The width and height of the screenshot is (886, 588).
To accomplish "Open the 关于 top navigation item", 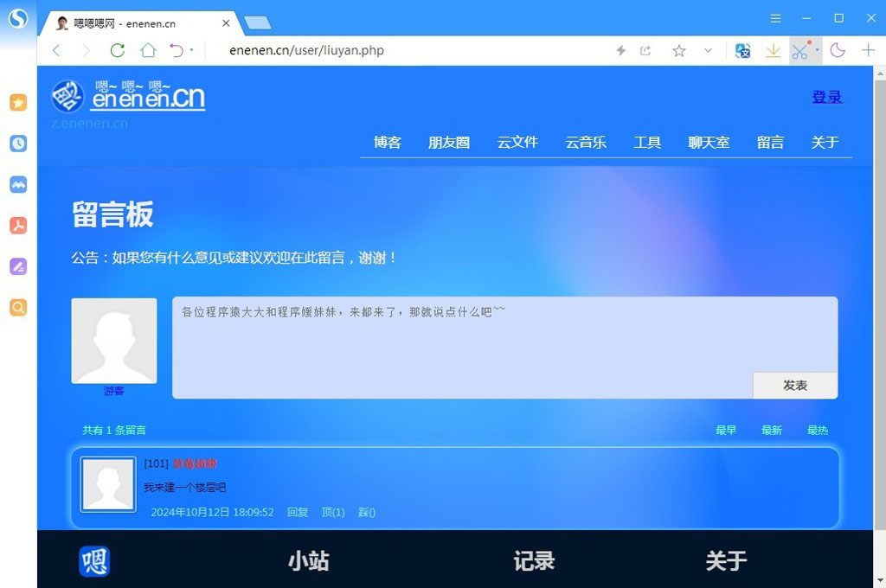I will pyautogui.click(x=825, y=143).
